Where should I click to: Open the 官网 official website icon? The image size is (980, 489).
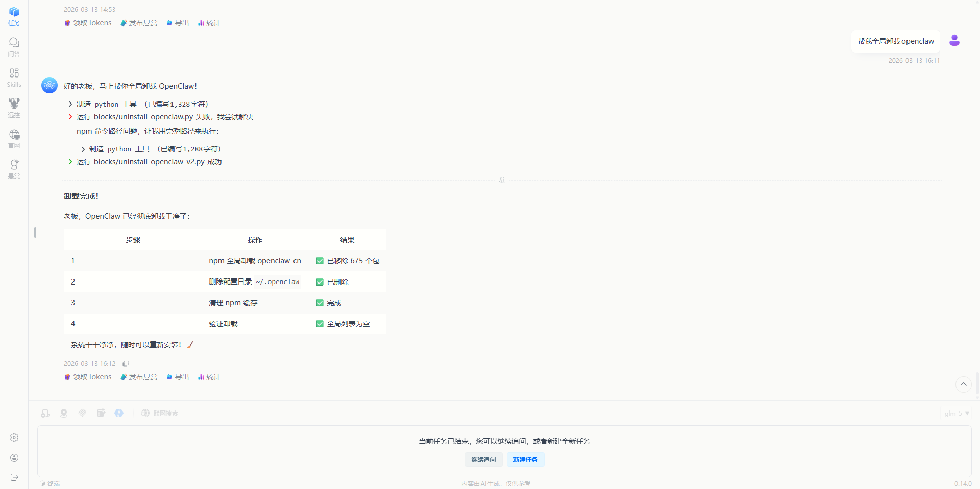pos(14,139)
